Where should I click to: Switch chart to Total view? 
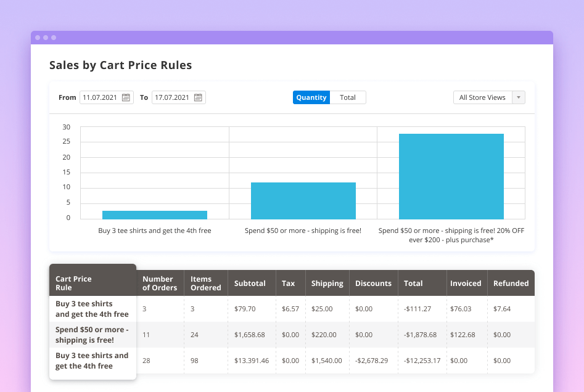pyautogui.click(x=348, y=97)
